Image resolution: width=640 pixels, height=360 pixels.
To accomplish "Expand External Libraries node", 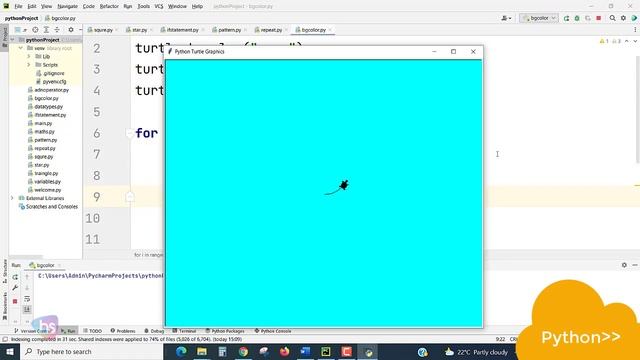I will 12,198.
